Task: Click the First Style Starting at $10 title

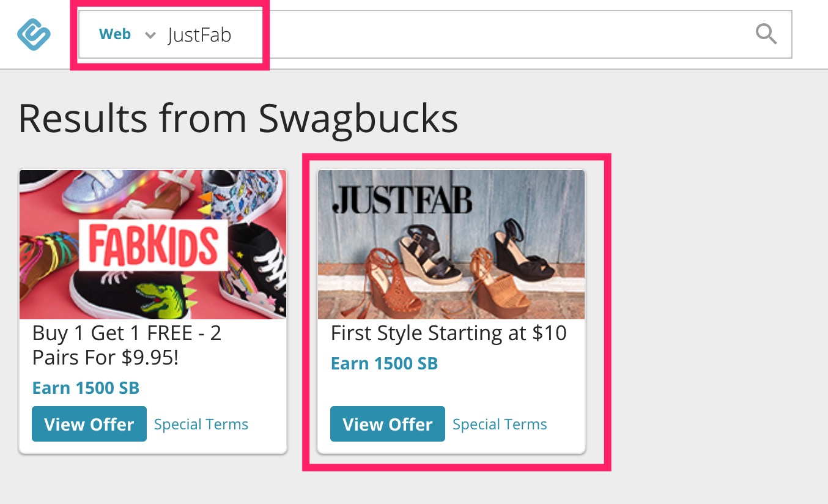Action: [449, 333]
